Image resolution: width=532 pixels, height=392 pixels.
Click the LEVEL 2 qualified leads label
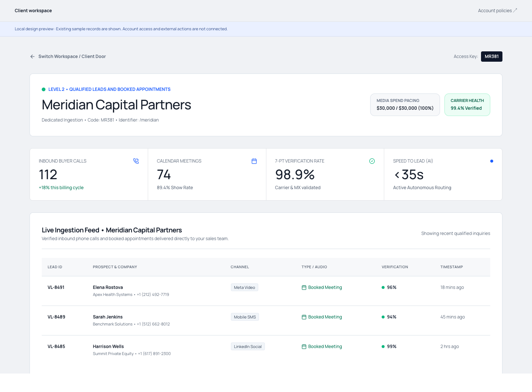(109, 89)
